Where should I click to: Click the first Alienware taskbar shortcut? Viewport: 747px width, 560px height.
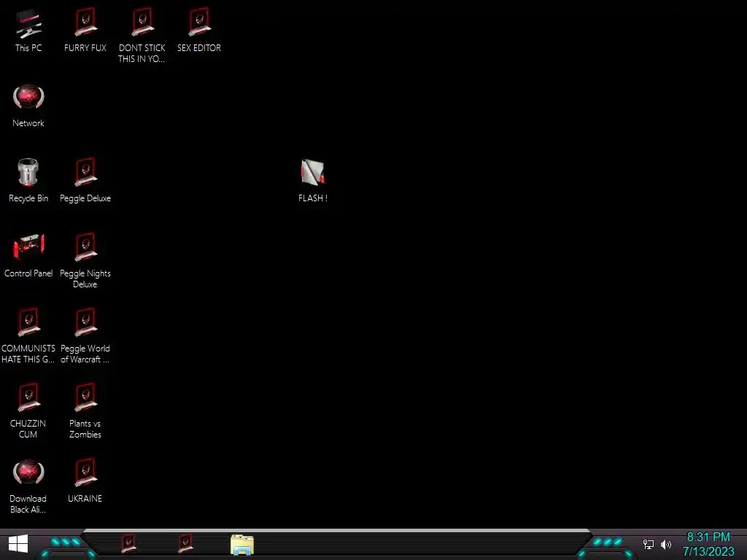click(128, 544)
